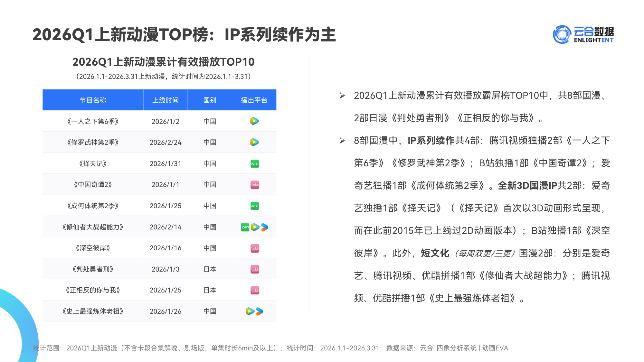This screenshot has width=644, height=362.
Task: Click the footer source 云合·四象分析系统
Action: coord(448,348)
